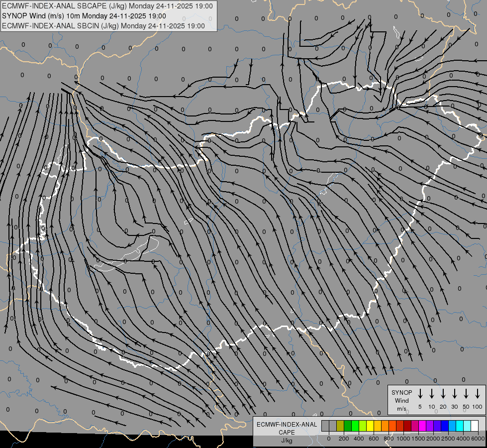This screenshot has height=448, width=487.
Task: Select the orange swatch left of the 800 tick
Action: click(385, 426)
